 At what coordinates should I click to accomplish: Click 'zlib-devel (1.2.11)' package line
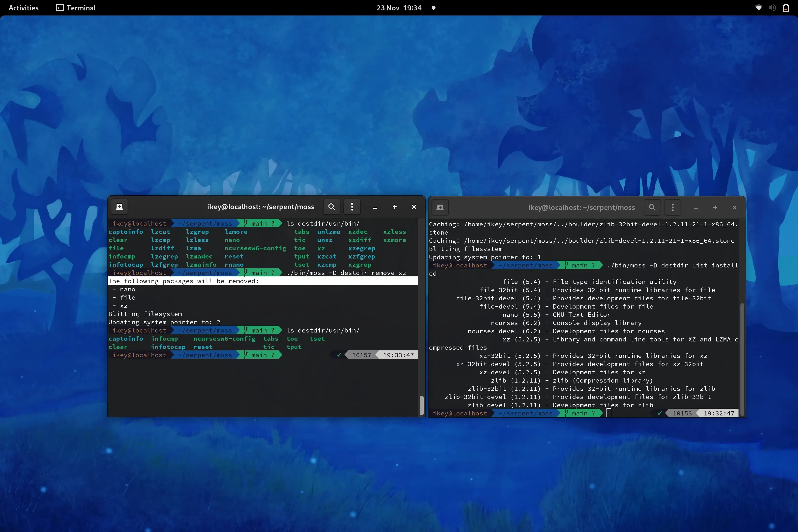[x=560, y=405]
